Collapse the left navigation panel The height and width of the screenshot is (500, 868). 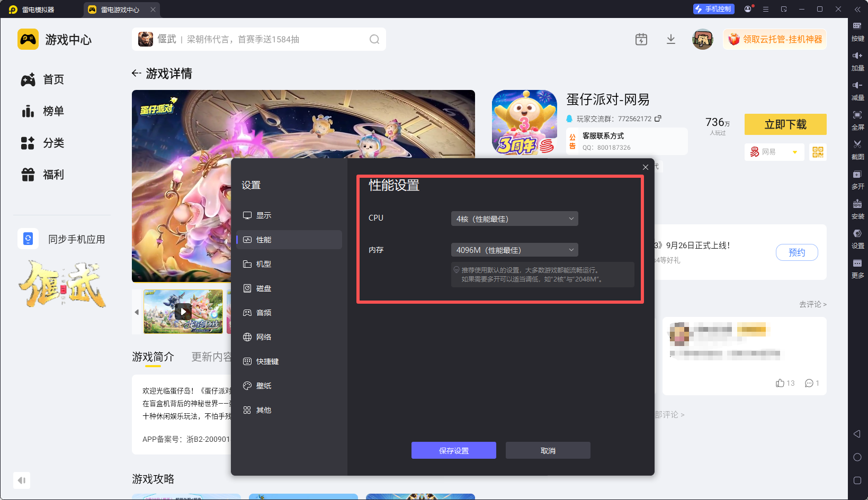point(22,480)
